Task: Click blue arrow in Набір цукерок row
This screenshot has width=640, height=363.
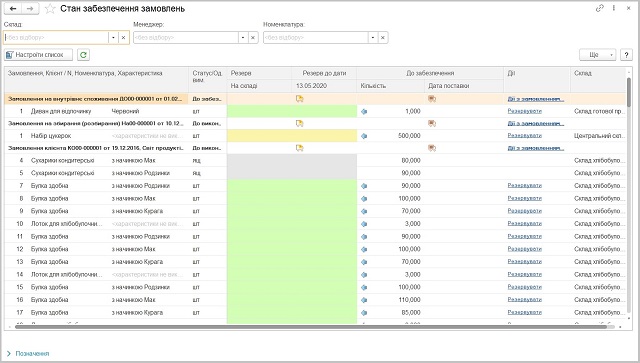Action: (364, 136)
